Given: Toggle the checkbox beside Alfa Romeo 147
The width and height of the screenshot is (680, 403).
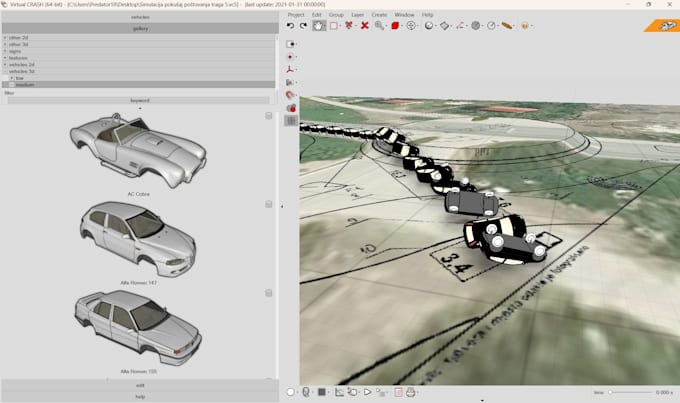Looking at the screenshot, I should tap(269, 204).
